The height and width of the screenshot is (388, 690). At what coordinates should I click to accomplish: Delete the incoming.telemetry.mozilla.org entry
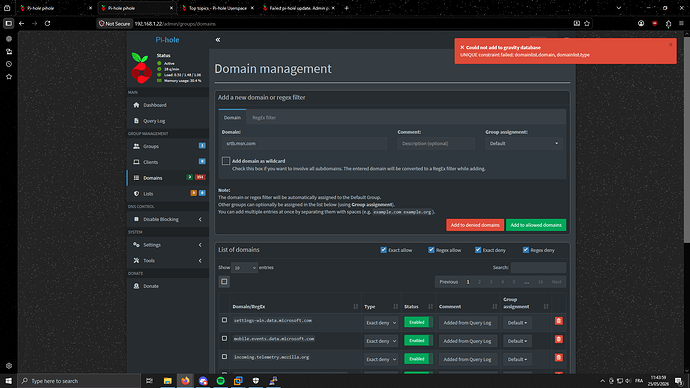[x=558, y=358]
